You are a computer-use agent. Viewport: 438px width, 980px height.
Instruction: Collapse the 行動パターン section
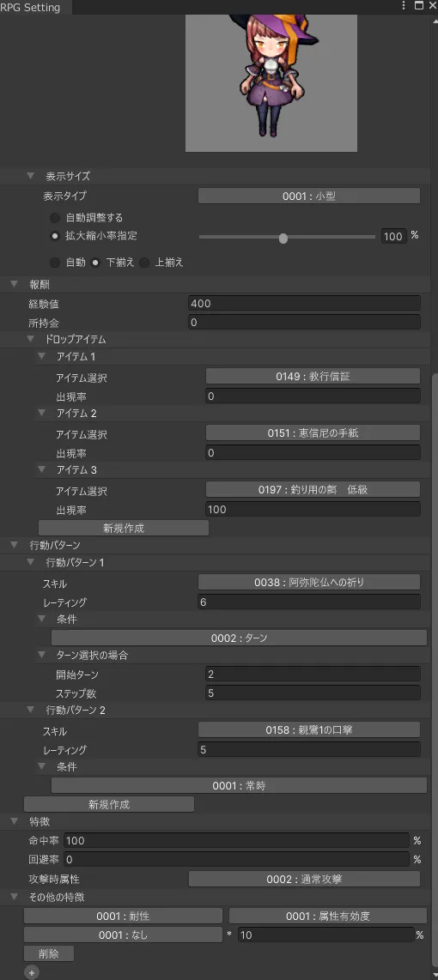click(x=15, y=545)
